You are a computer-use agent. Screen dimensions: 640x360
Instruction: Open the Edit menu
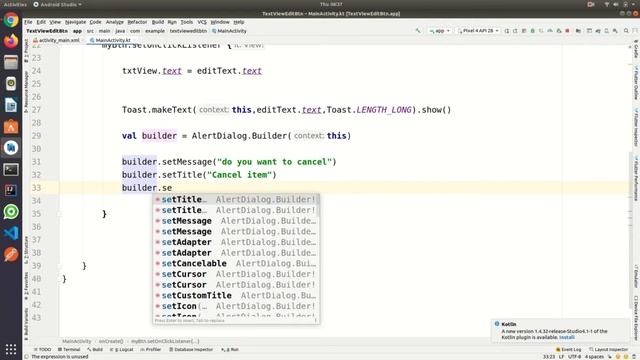[41, 22]
